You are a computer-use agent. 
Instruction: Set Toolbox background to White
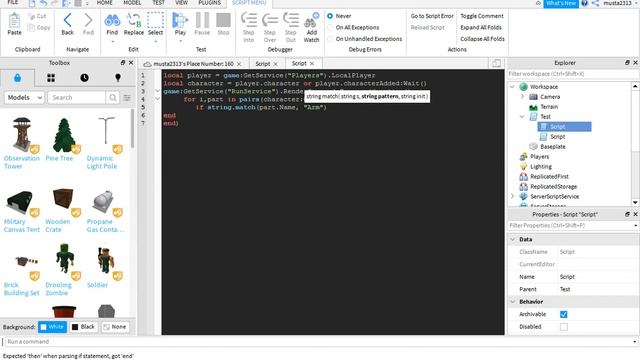(x=52, y=327)
